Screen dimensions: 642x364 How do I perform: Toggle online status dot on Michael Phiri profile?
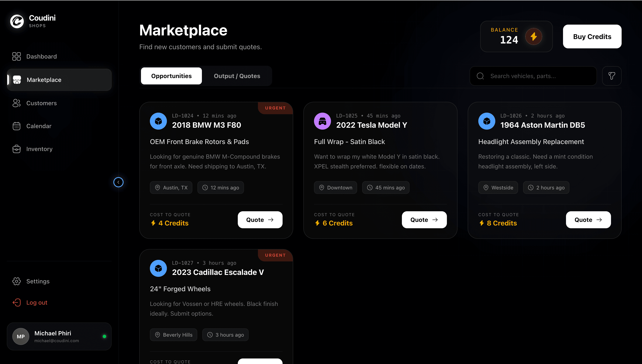coord(104,336)
